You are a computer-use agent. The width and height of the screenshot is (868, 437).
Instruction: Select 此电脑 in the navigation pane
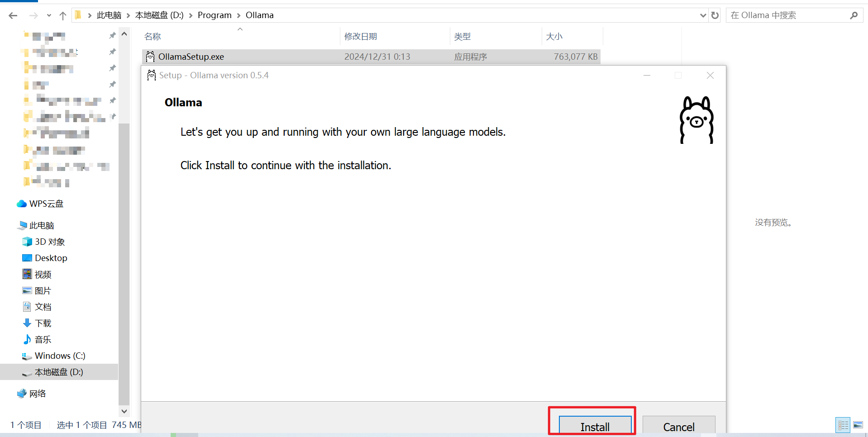pos(42,225)
